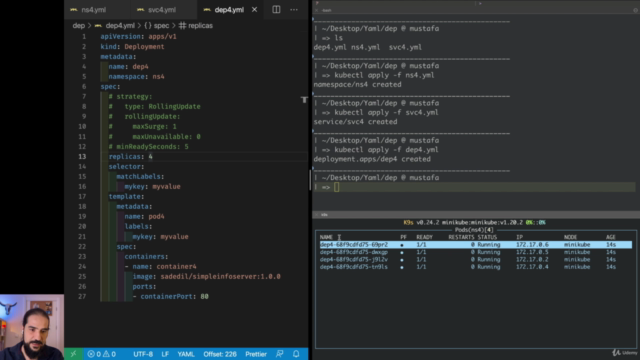Screen dimensions: 640x360
Task: Click 'apiVersion: apps/v1' line
Action: [x=138, y=36]
